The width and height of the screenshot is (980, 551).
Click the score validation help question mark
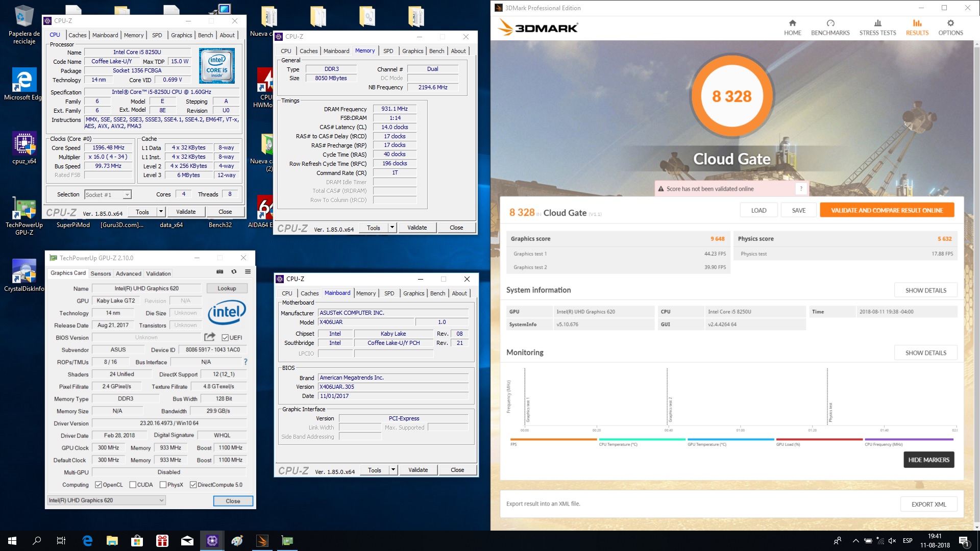[x=801, y=189]
